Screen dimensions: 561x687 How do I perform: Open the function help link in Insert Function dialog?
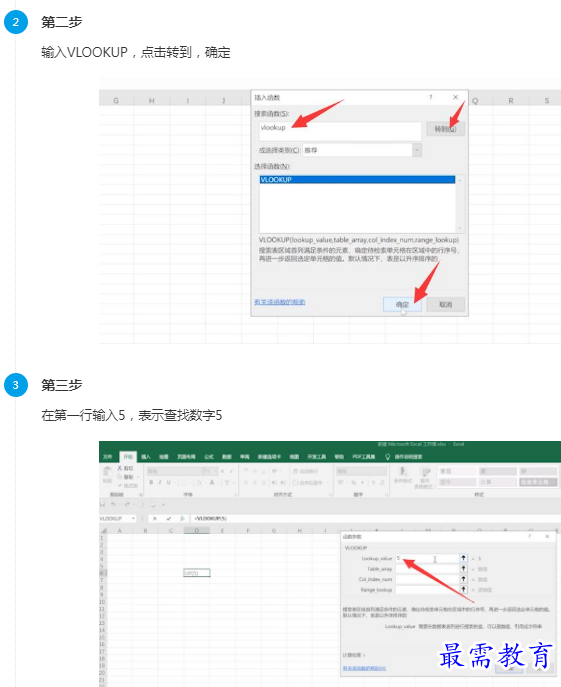(280, 302)
